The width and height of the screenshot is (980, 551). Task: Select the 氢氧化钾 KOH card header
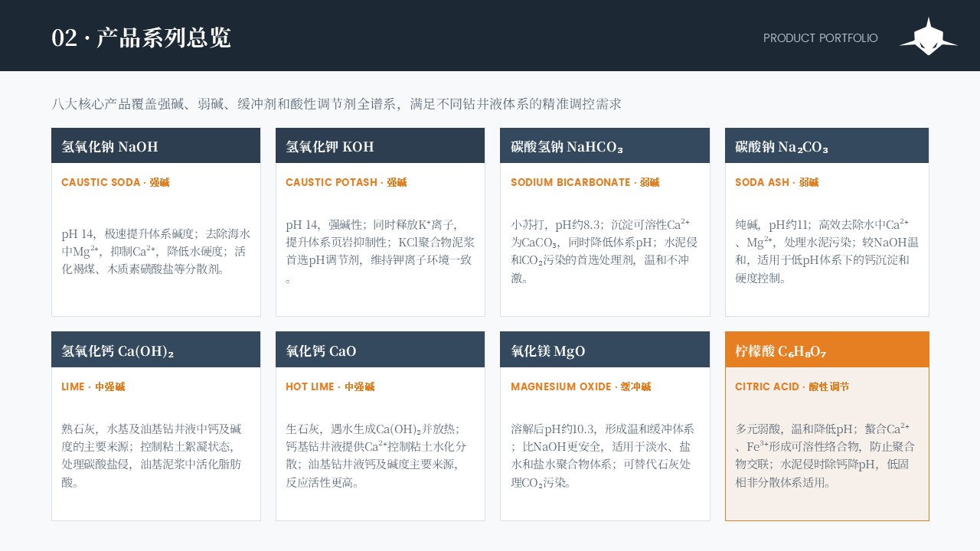pos(381,145)
